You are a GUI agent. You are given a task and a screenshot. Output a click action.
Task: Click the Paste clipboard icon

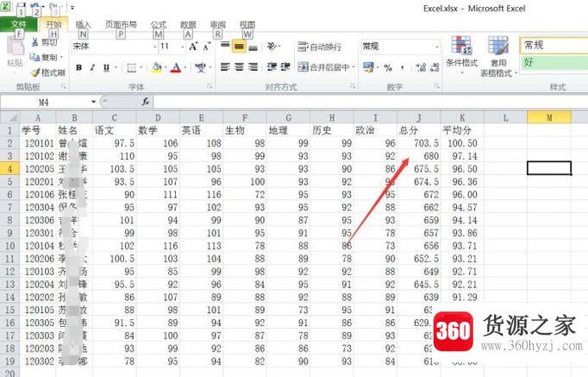coord(15,47)
